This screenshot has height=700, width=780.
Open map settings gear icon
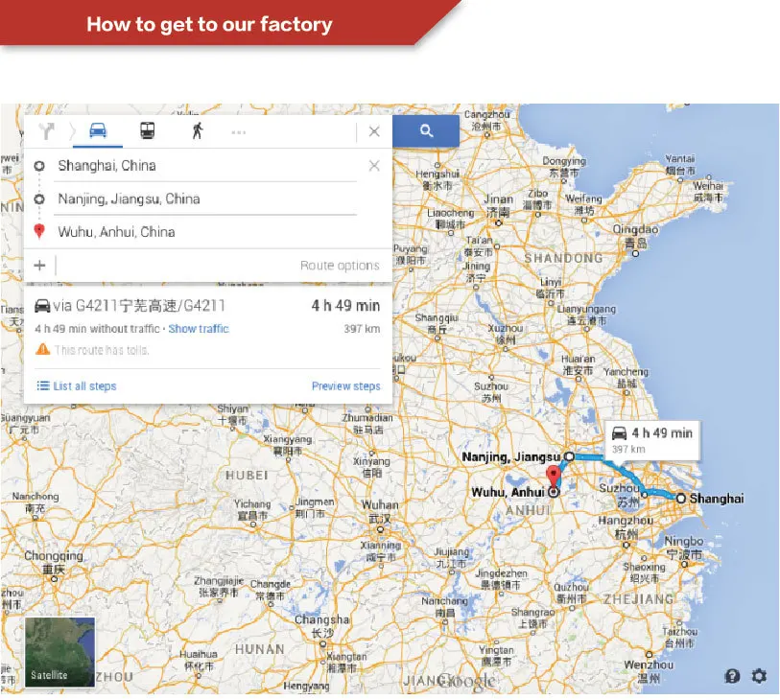pyautogui.click(x=759, y=676)
